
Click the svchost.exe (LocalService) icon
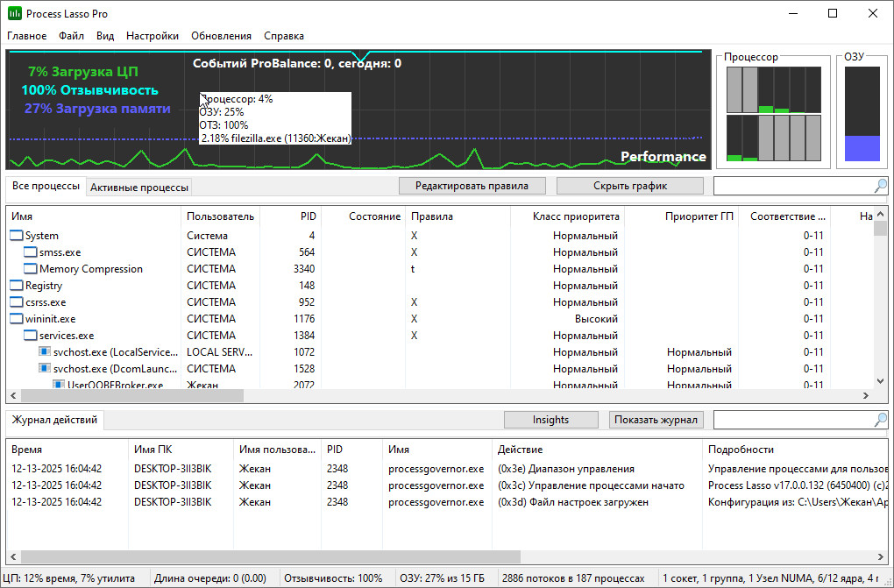(x=45, y=352)
